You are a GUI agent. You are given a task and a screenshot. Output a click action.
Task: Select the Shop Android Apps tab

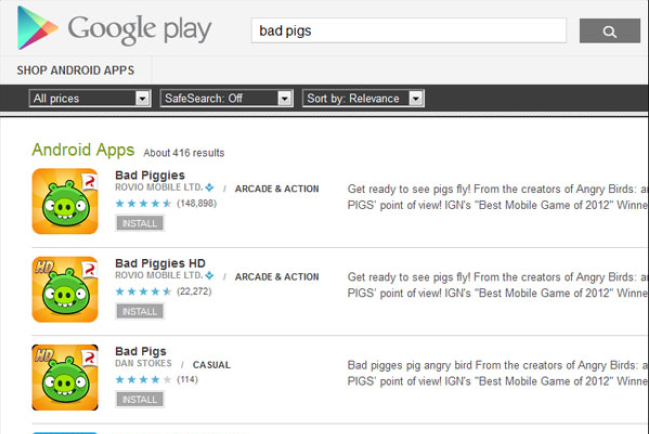(76, 70)
